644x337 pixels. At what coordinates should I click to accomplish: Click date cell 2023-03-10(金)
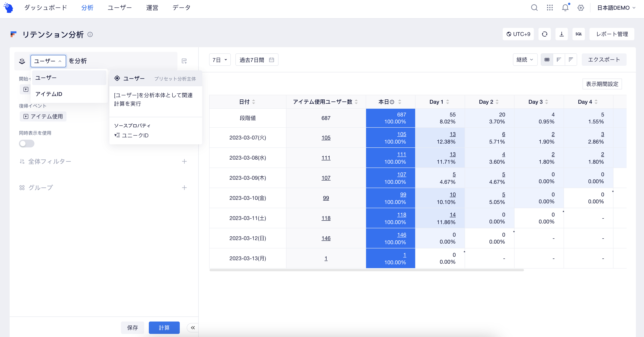pos(248,198)
